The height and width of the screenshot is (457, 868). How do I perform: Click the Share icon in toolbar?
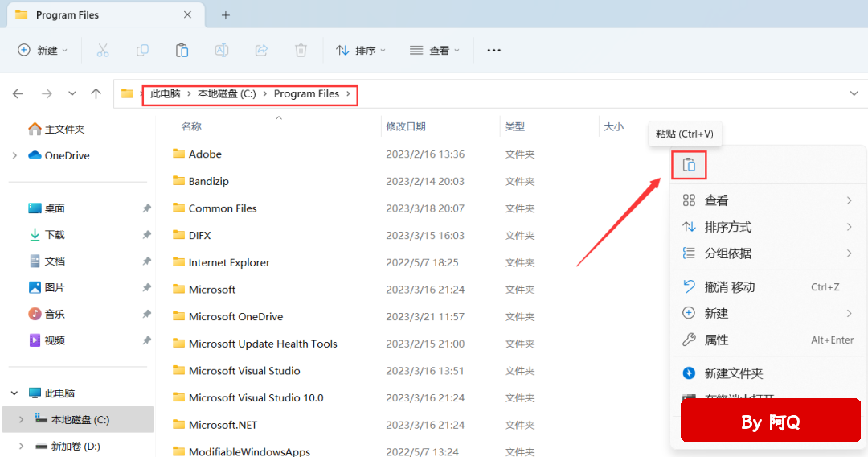[x=261, y=50]
